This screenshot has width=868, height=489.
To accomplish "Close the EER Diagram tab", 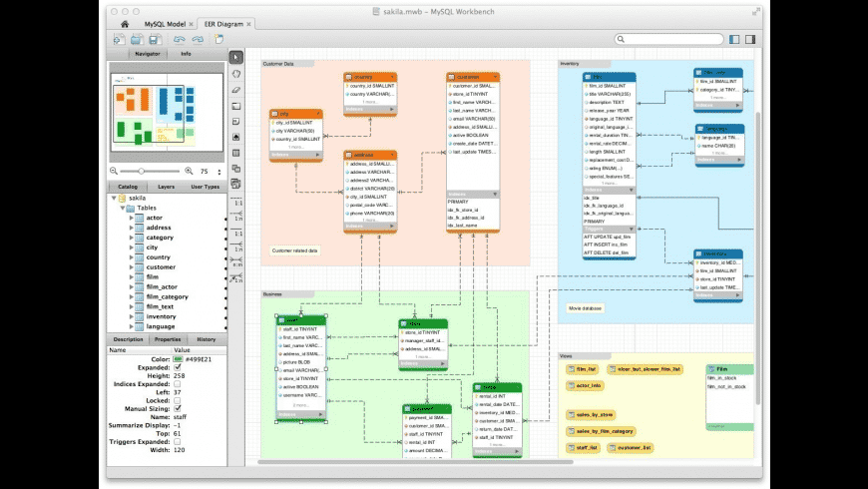I will [x=249, y=24].
